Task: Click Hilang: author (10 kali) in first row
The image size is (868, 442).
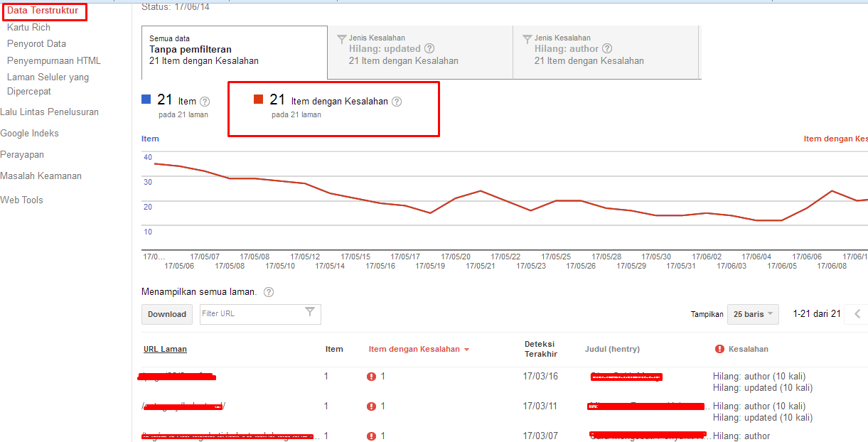Action: [759, 377]
